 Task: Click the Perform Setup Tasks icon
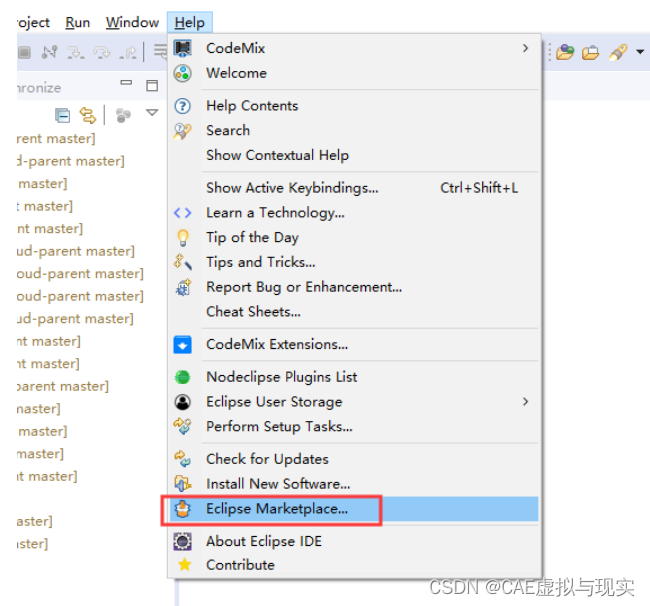tap(182, 427)
